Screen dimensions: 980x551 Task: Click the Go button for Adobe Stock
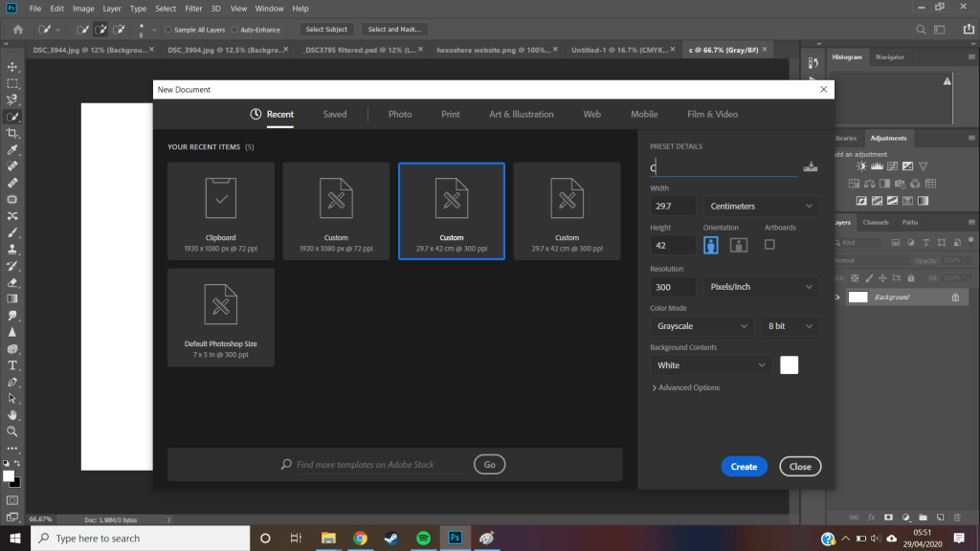coord(489,464)
